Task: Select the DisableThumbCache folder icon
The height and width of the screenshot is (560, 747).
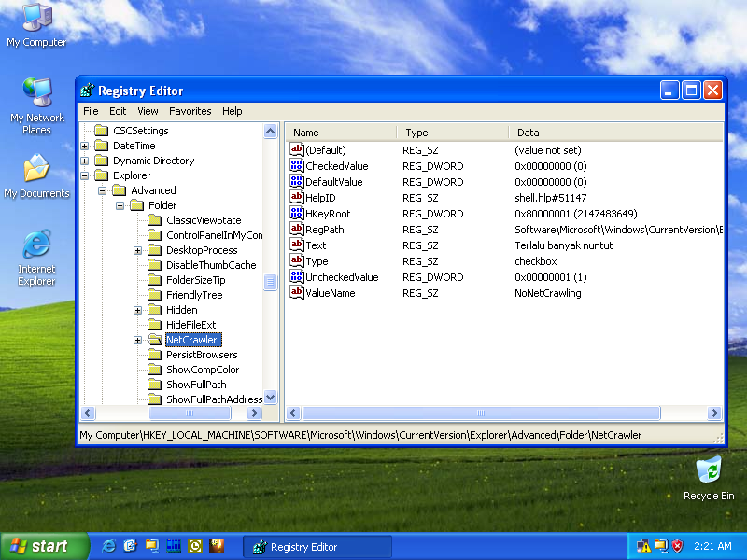Action: tap(154, 265)
